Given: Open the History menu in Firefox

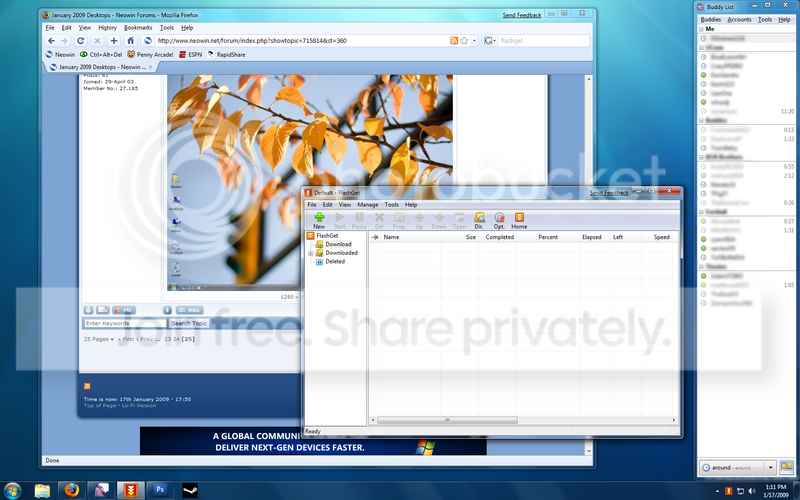Looking at the screenshot, I should tap(107, 28).
